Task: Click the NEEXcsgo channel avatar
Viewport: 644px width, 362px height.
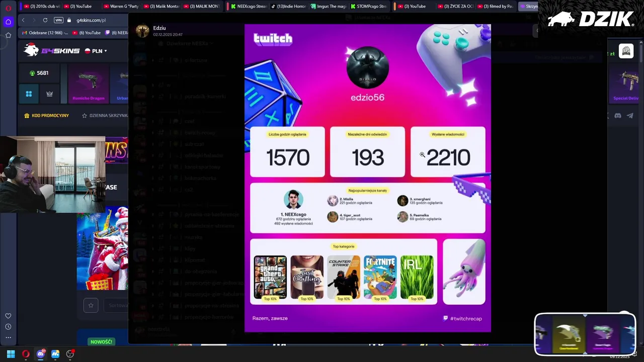Action: [x=293, y=200]
